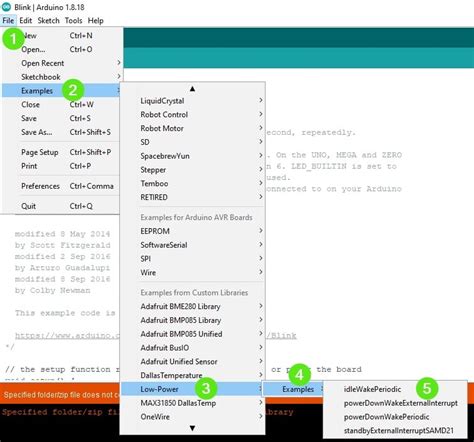Click the orange error status bar

(60, 395)
